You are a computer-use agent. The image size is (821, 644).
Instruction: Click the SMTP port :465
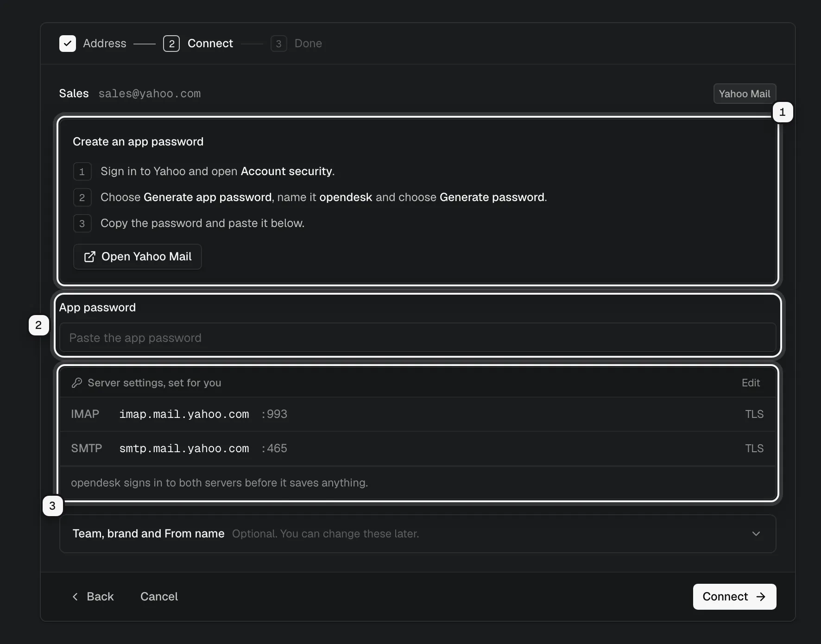pyautogui.click(x=274, y=448)
